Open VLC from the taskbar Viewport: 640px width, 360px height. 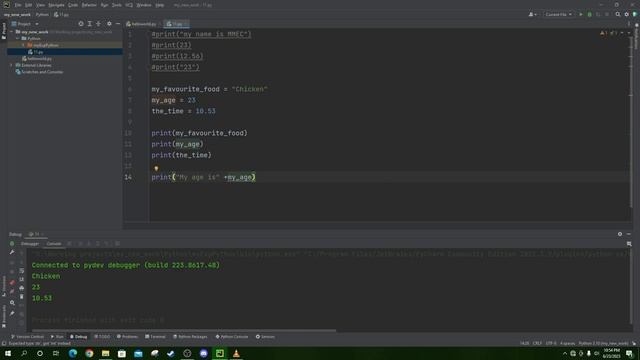coord(236,353)
